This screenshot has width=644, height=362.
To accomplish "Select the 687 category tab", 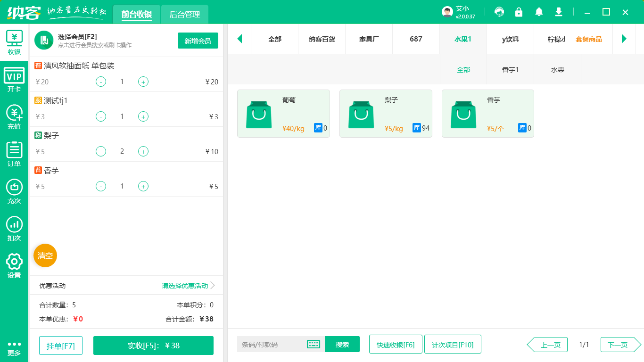I will tap(416, 39).
